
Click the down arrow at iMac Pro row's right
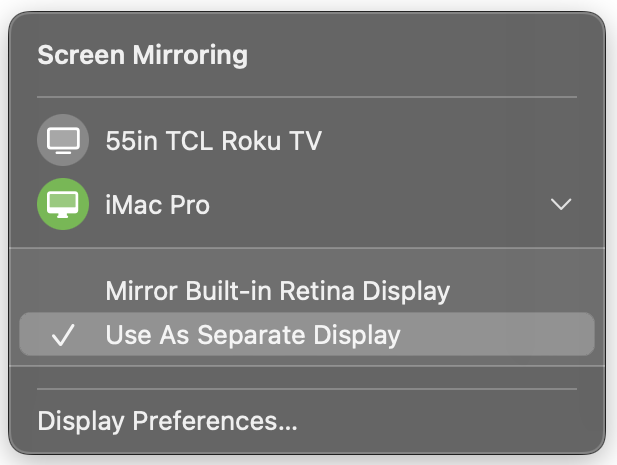tap(561, 205)
